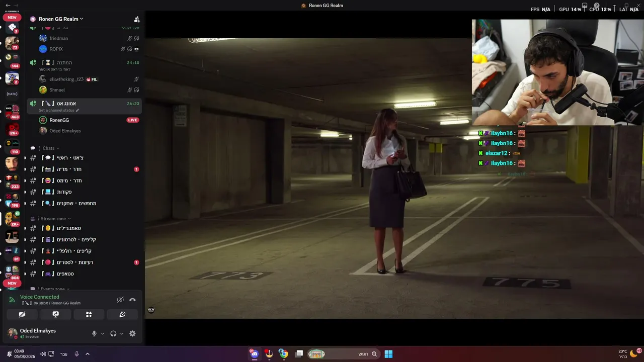Open the dice server with 3 badge
This screenshot has height=362, width=644.
pos(12,27)
